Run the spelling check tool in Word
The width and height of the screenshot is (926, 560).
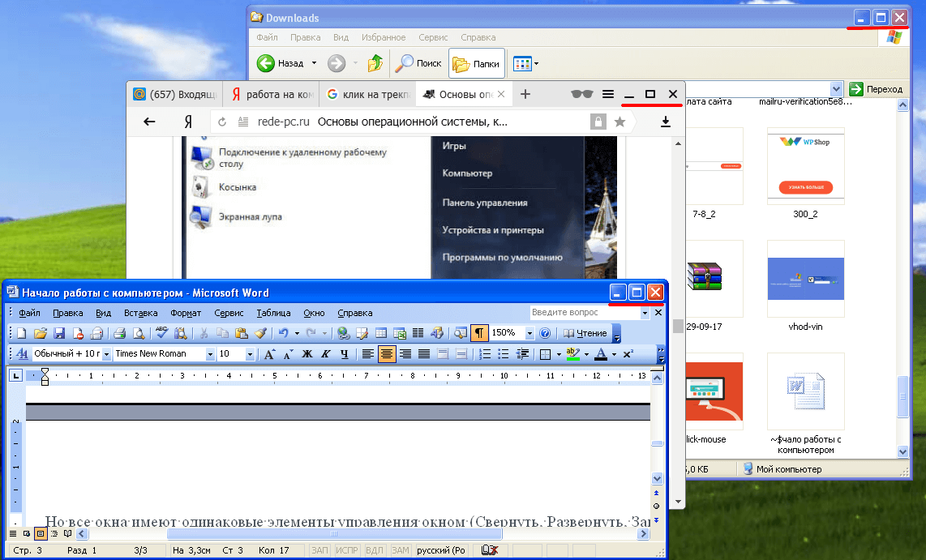pos(161,333)
